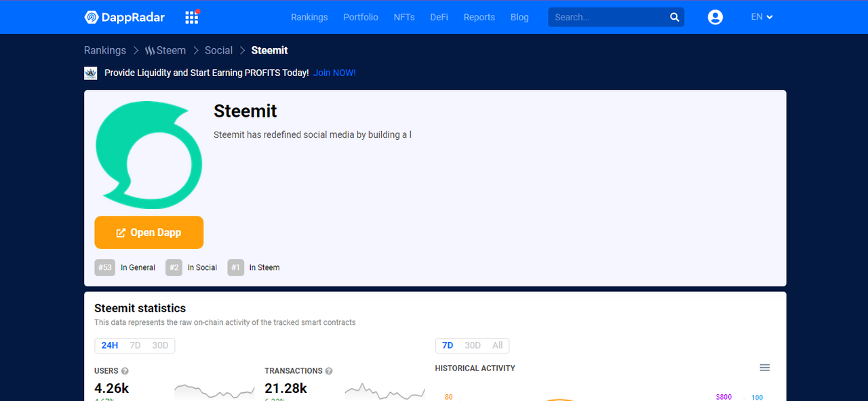Open the user account profile icon
This screenshot has height=401, width=868.
coord(715,17)
